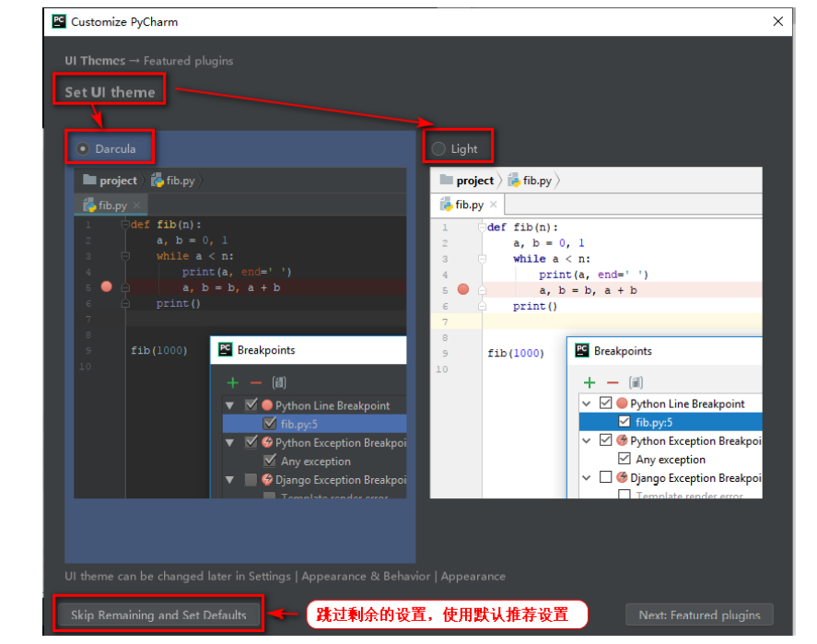Click red line breakpoint icon in Light tree
Screen dimensions: 817x644
coord(622,404)
